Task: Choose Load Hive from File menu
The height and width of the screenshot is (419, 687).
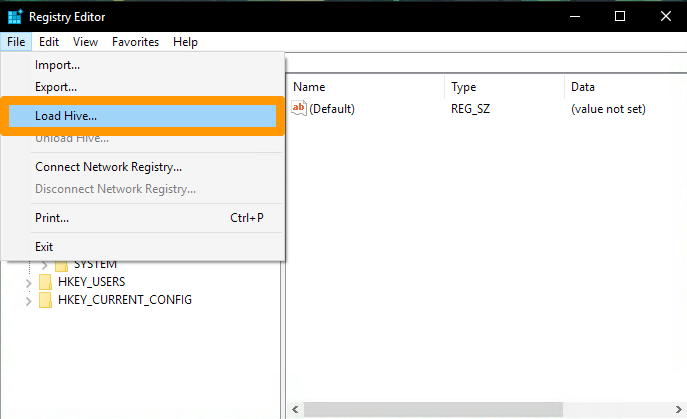Action: [66, 116]
